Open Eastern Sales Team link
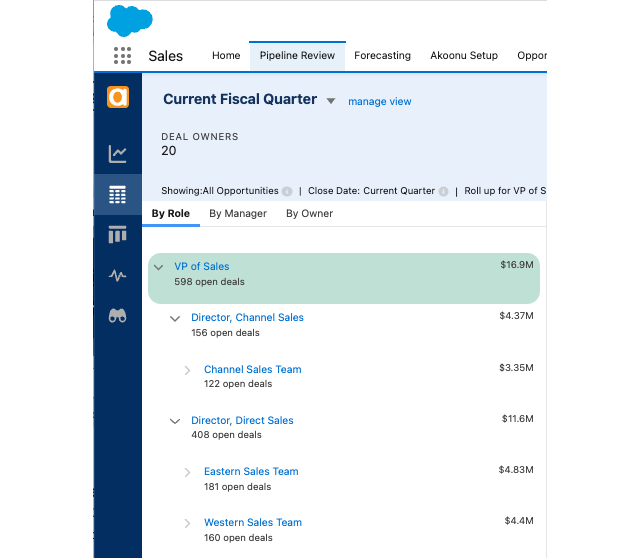This screenshot has height=558, width=640. (251, 471)
